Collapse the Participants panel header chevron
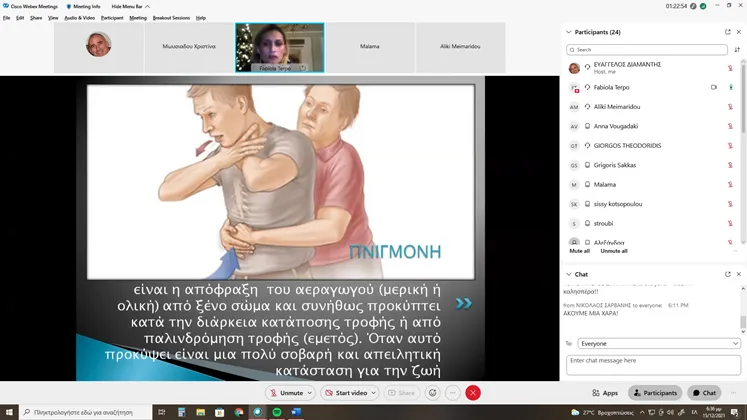Image resolution: width=747 pixels, height=420 pixels. 570,32
